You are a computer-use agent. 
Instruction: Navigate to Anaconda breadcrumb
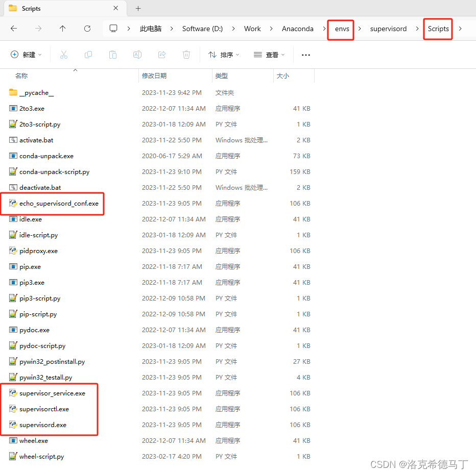(x=297, y=29)
